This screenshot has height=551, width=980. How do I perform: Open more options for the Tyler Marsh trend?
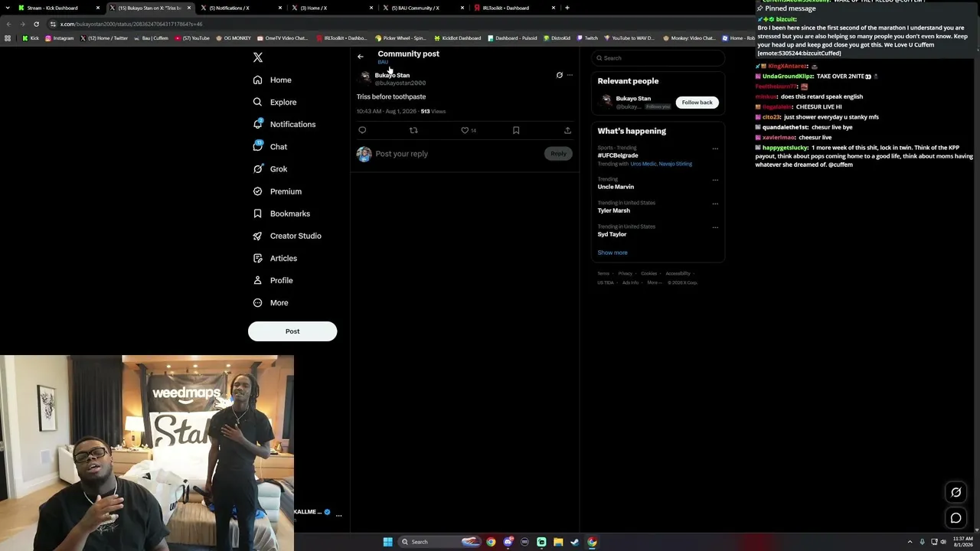pyautogui.click(x=715, y=204)
